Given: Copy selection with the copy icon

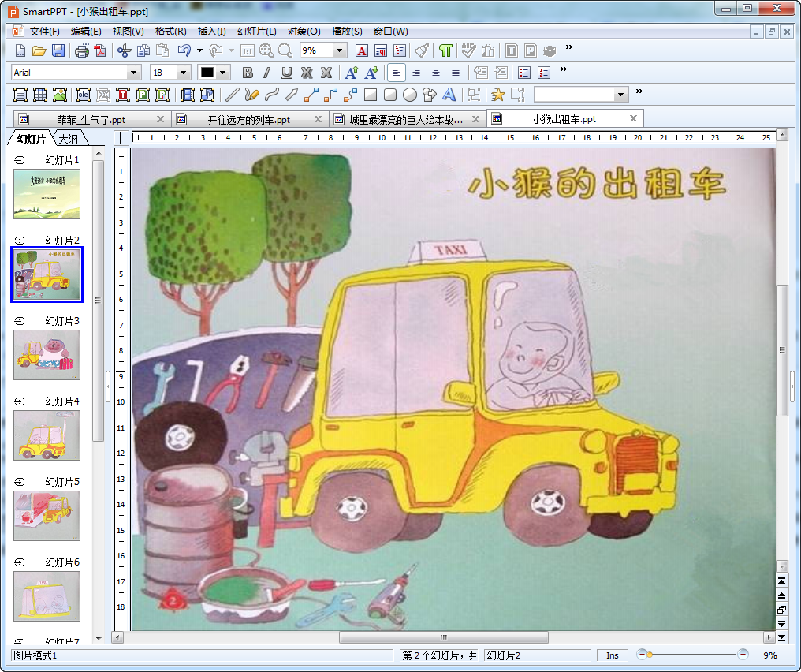Looking at the screenshot, I should [143, 50].
